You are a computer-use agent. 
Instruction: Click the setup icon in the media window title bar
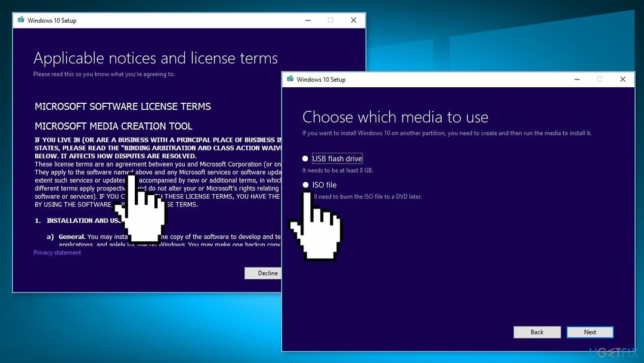pos(290,79)
